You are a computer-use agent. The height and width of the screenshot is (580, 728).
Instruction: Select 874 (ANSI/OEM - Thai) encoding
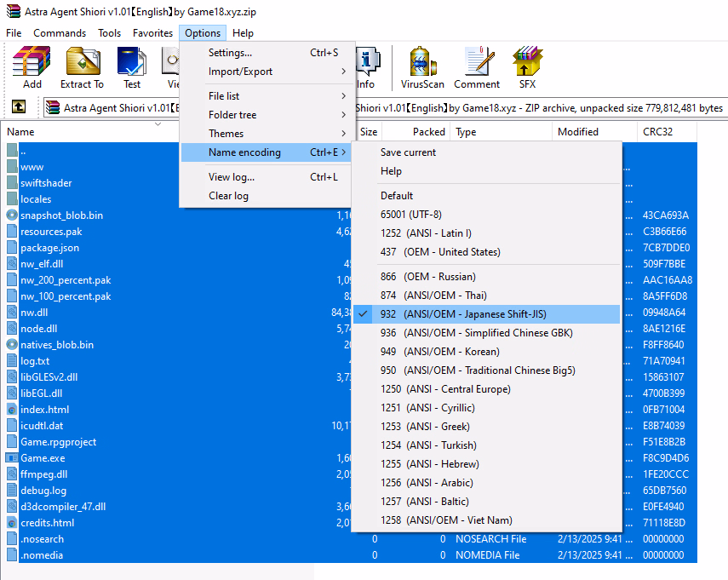(486, 296)
